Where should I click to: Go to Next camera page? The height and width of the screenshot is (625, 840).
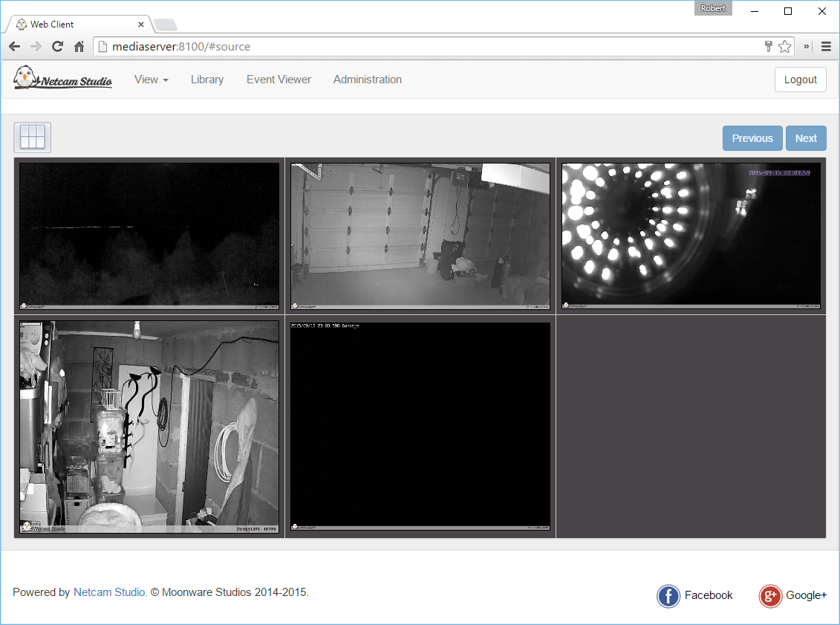click(x=806, y=138)
